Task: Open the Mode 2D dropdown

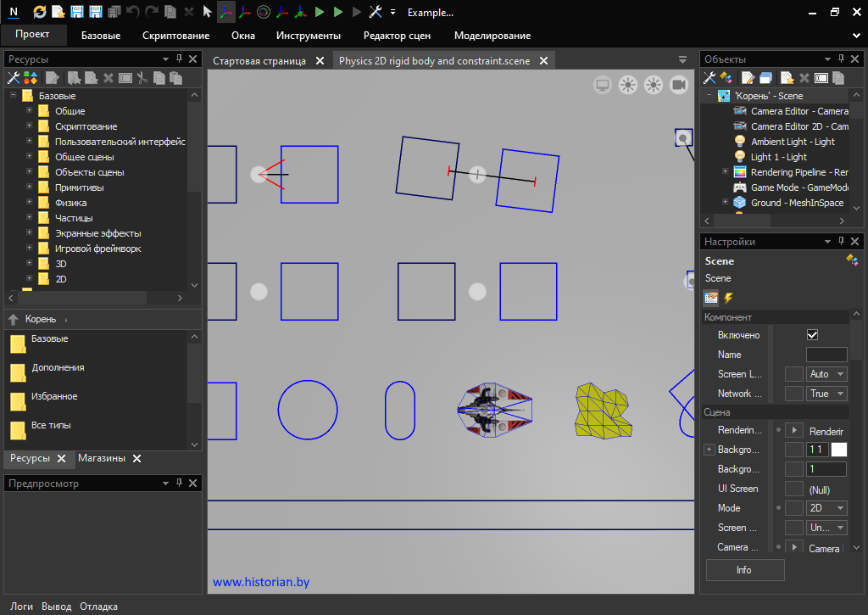Action: pos(826,508)
